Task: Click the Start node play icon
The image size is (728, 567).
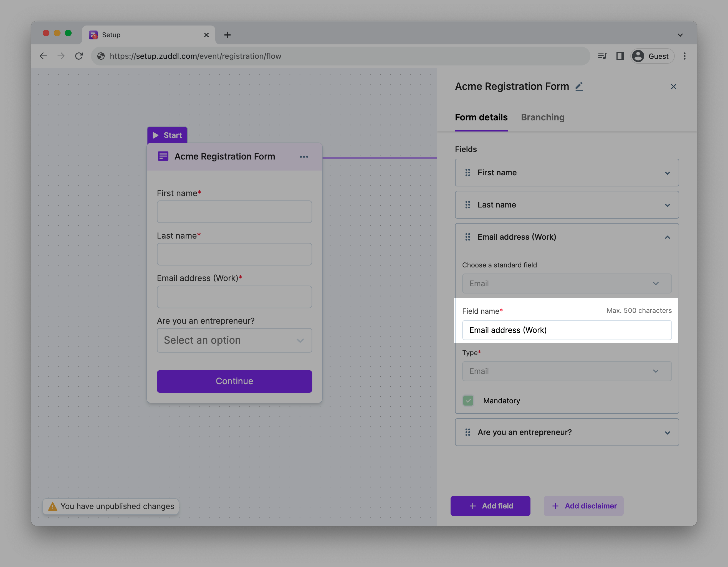Action: pos(155,135)
